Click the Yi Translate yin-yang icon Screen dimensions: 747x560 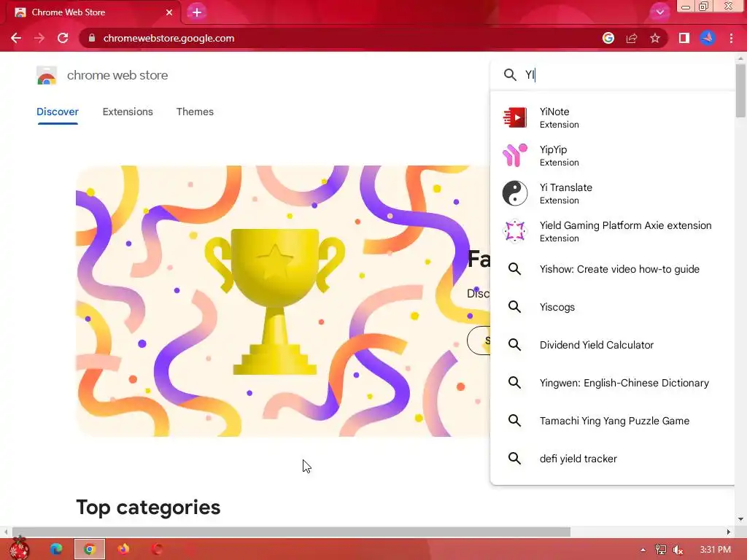click(515, 193)
